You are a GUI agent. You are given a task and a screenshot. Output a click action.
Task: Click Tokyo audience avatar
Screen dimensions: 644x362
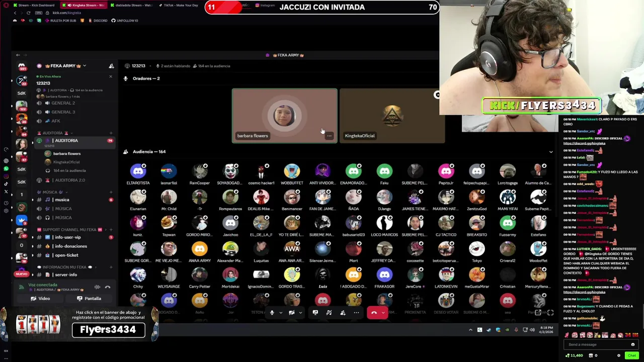tap(476, 249)
